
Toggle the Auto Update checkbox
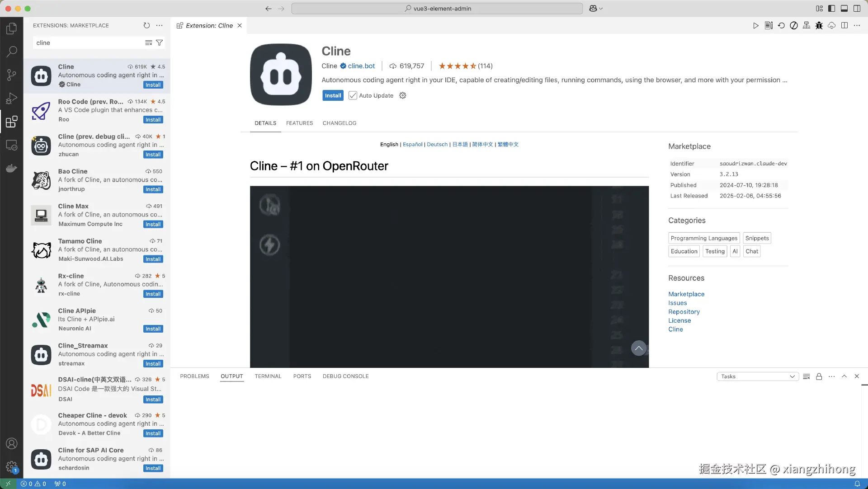pyautogui.click(x=353, y=96)
